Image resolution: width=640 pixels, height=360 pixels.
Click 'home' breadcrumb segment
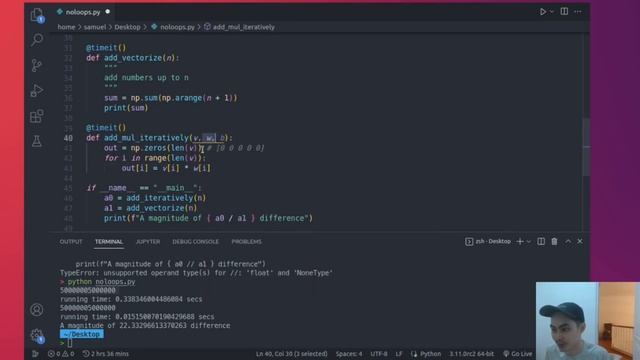[x=66, y=27]
